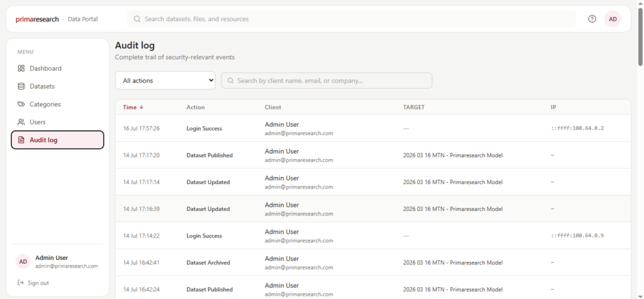The width and height of the screenshot is (644, 299).
Task: Click the timestamp 14 Jul 17:14:22
Action: 142,236
